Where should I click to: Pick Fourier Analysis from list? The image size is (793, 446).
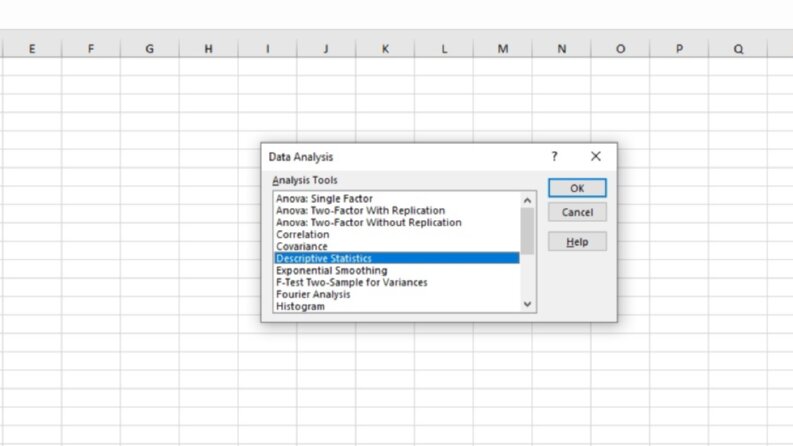[x=396, y=294]
